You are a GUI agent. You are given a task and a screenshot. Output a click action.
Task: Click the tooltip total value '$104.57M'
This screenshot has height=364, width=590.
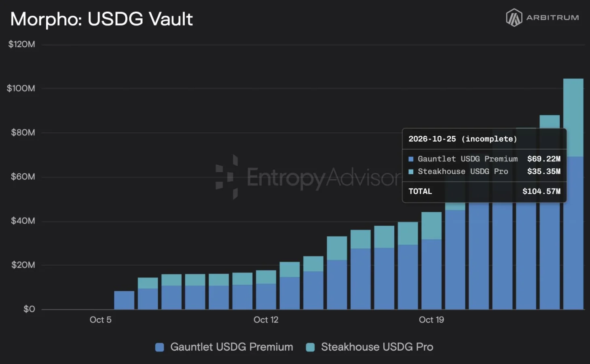coord(541,191)
